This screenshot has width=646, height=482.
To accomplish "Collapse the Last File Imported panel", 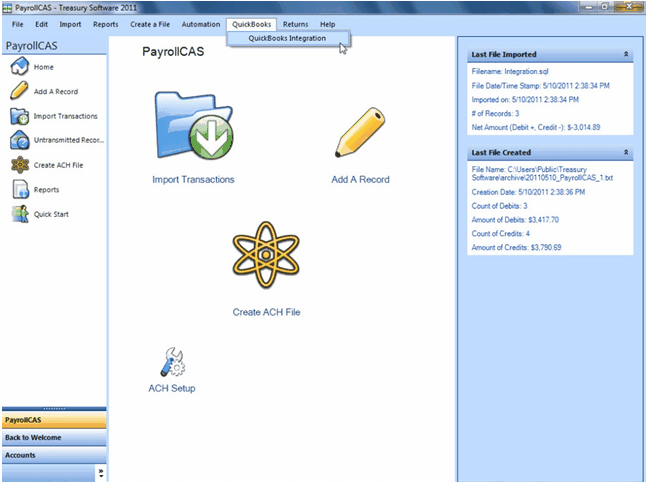I will pyautogui.click(x=625, y=54).
